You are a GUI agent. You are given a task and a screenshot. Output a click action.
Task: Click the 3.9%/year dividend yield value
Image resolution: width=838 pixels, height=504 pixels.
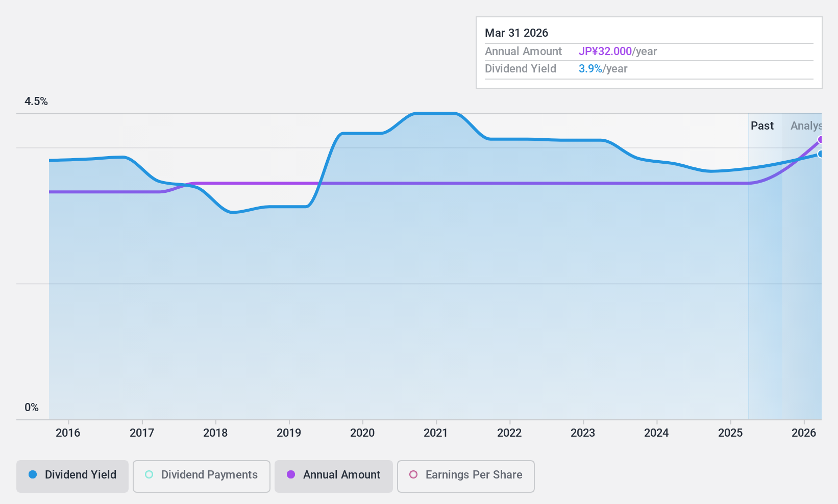[x=603, y=69]
